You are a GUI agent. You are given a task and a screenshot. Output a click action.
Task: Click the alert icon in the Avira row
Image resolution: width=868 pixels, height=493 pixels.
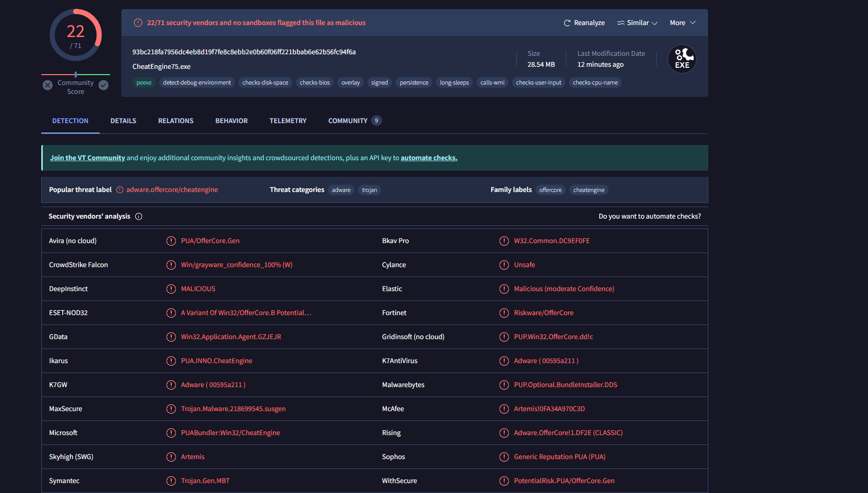click(x=171, y=241)
